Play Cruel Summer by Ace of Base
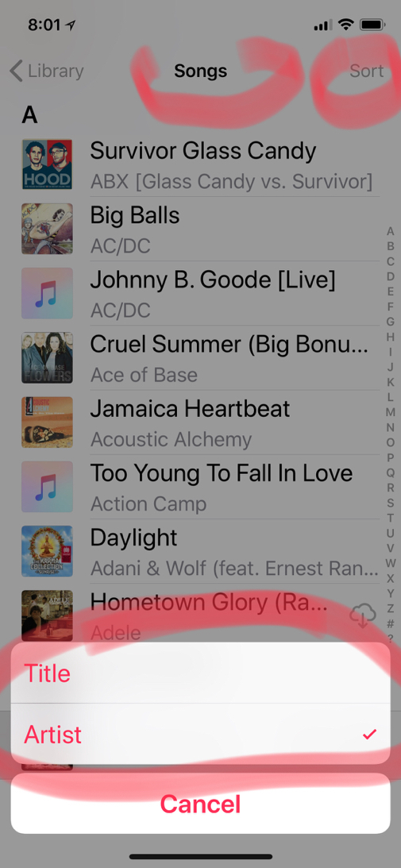The width and height of the screenshot is (401, 868). (200, 357)
